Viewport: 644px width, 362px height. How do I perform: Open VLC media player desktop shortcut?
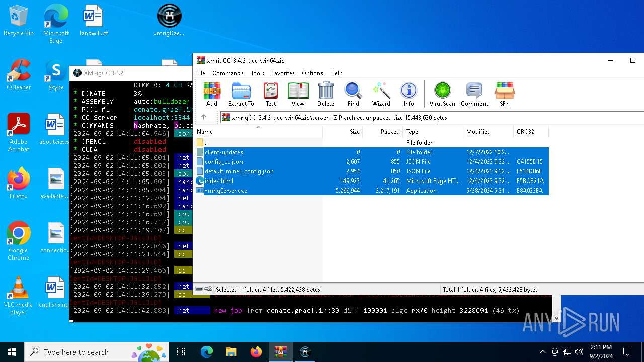click(x=19, y=296)
